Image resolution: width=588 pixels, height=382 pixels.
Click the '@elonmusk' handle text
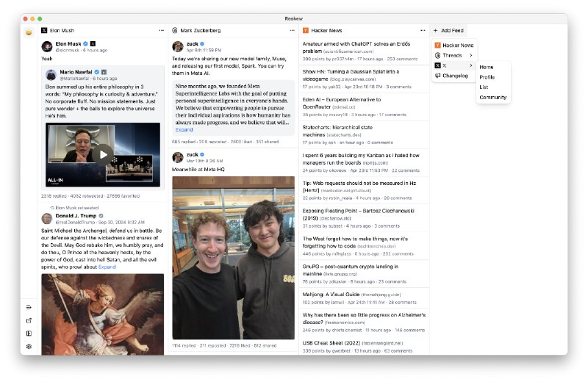tap(67, 50)
